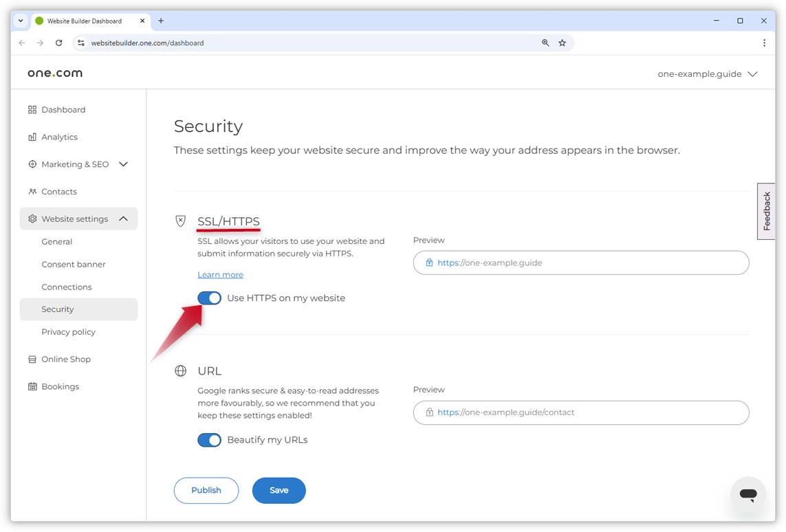Screen dimensions: 786x532
Task: Click the SSL/HTTPS shield icon
Action: click(180, 221)
